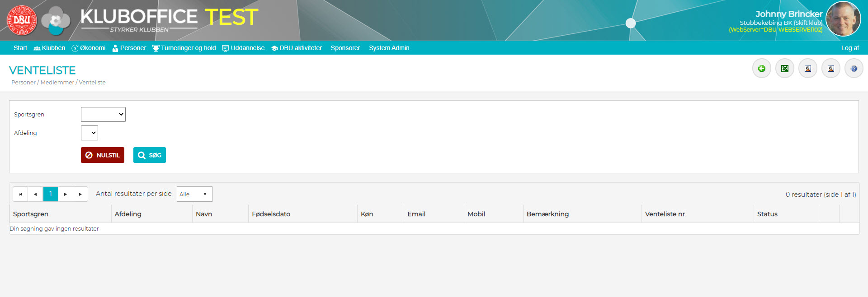Open the Økonomi menu

89,48
